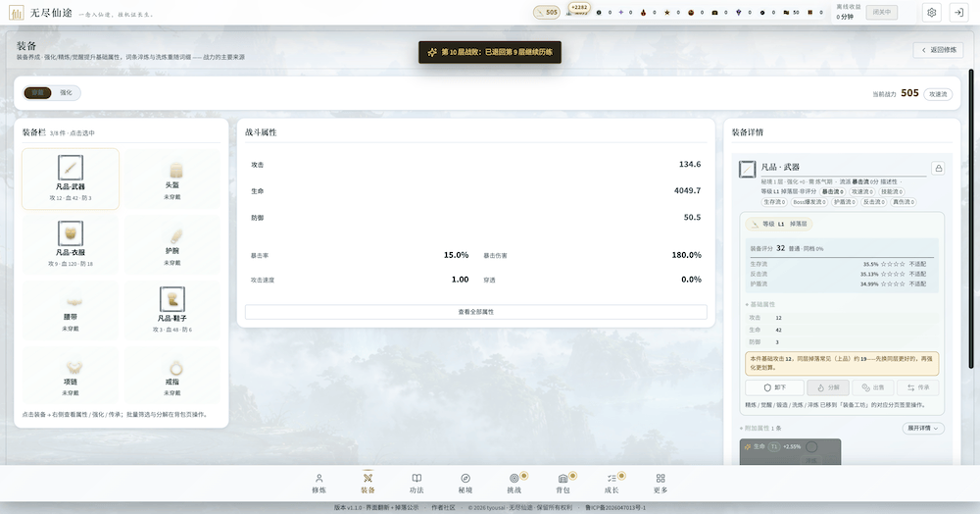Click the 分解 dismantle button
This screenshot has height=514, width=980.
827,387
